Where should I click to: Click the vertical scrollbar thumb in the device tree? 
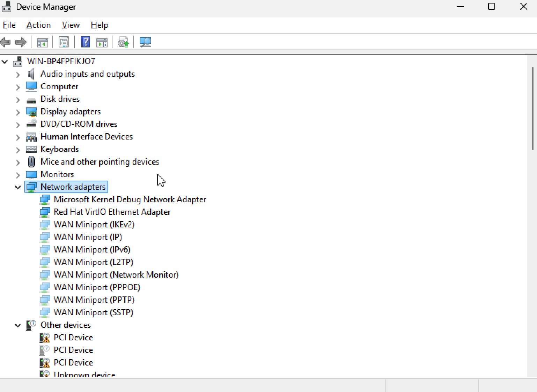pyautogui.click(x=532, y=108)
